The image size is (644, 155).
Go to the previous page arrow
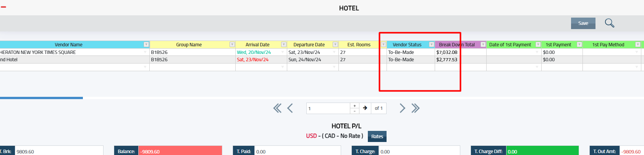pos(290,108)
